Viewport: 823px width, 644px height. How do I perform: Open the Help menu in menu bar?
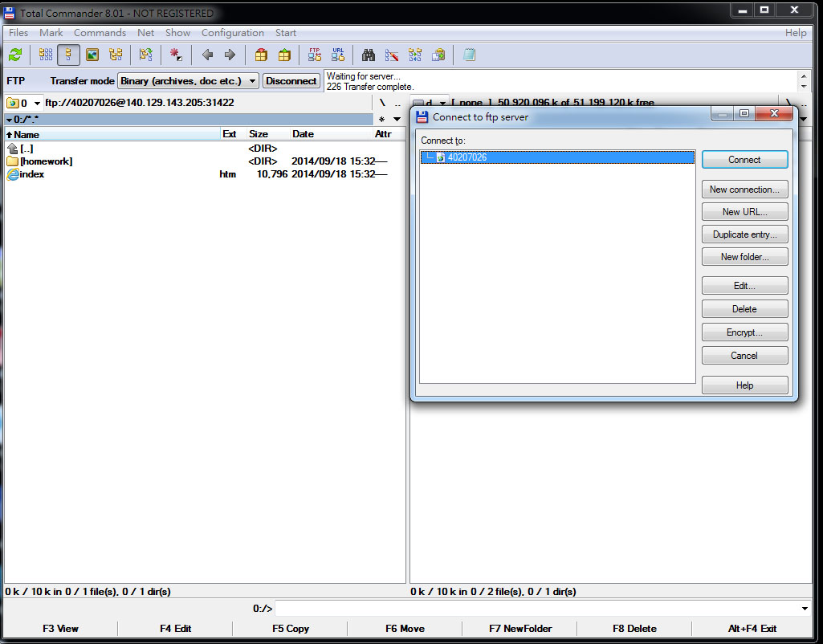coord(796,33)
